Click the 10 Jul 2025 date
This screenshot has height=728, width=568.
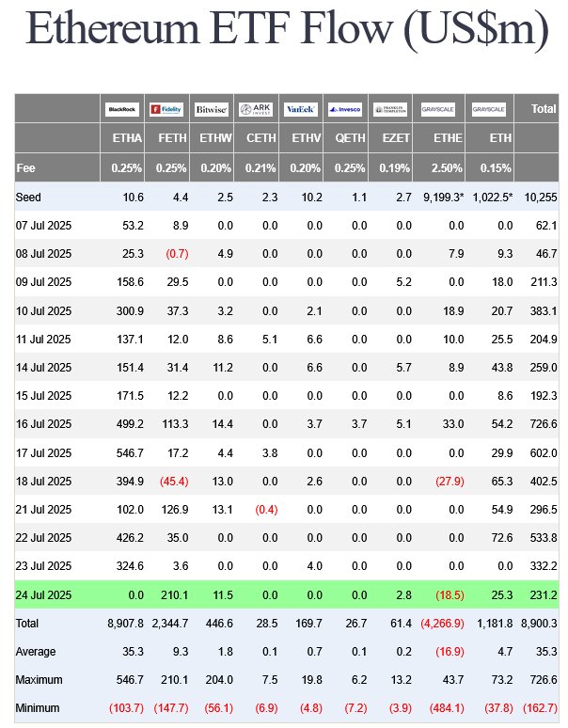(43, 311)
